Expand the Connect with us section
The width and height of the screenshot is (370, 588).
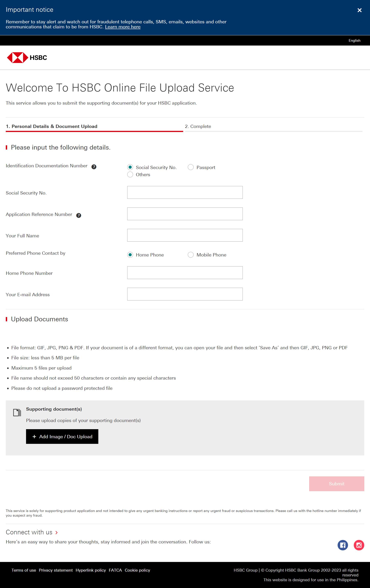tap(32, 532)
